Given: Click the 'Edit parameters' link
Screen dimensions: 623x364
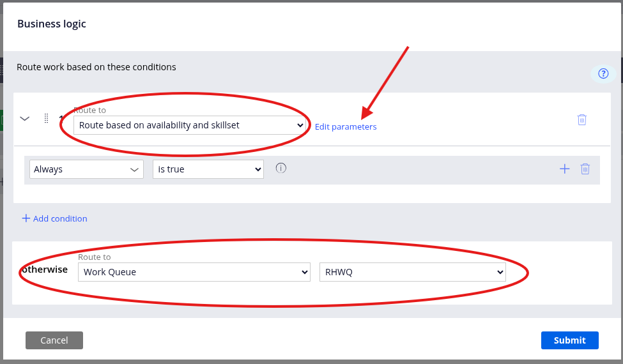Looking at the screenshot, I should pyautogui.click(x=346, y=126).
